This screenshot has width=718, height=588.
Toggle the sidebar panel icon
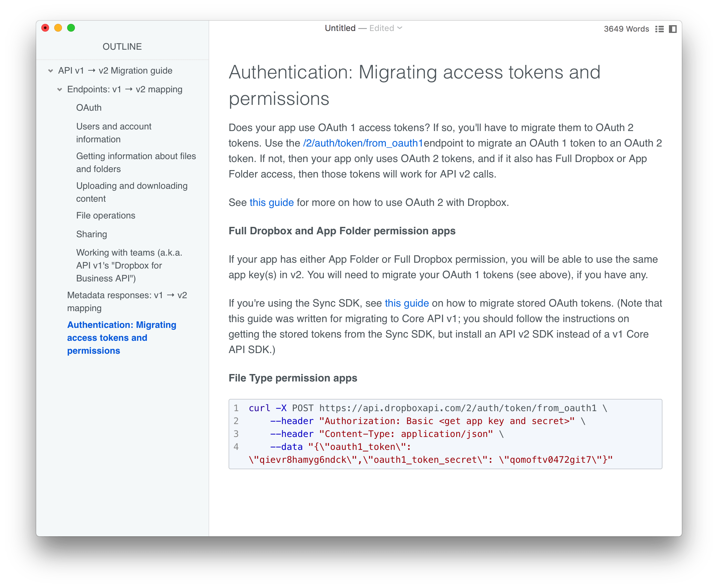(x=672, y=29)
